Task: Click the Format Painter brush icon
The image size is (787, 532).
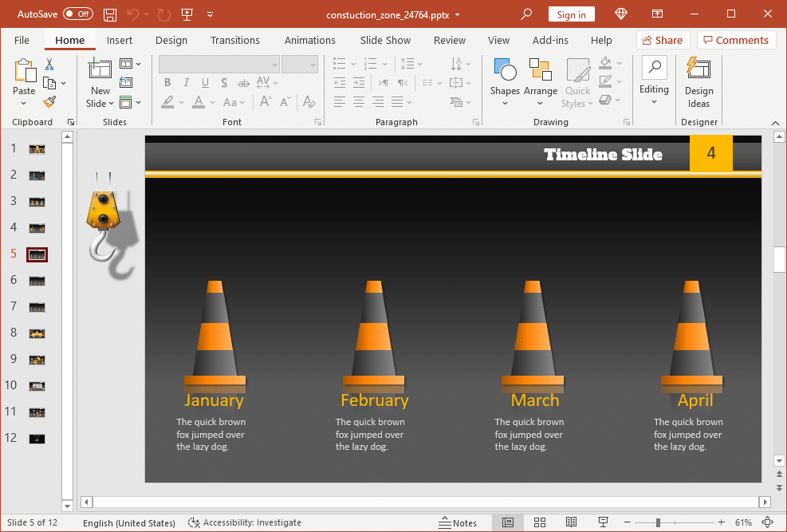Action: 49,102
